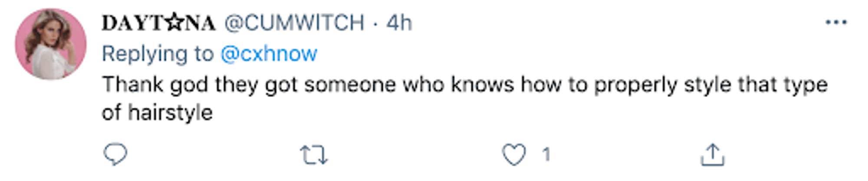Open the DAYT☆NA profile picture

coord(51,44)
